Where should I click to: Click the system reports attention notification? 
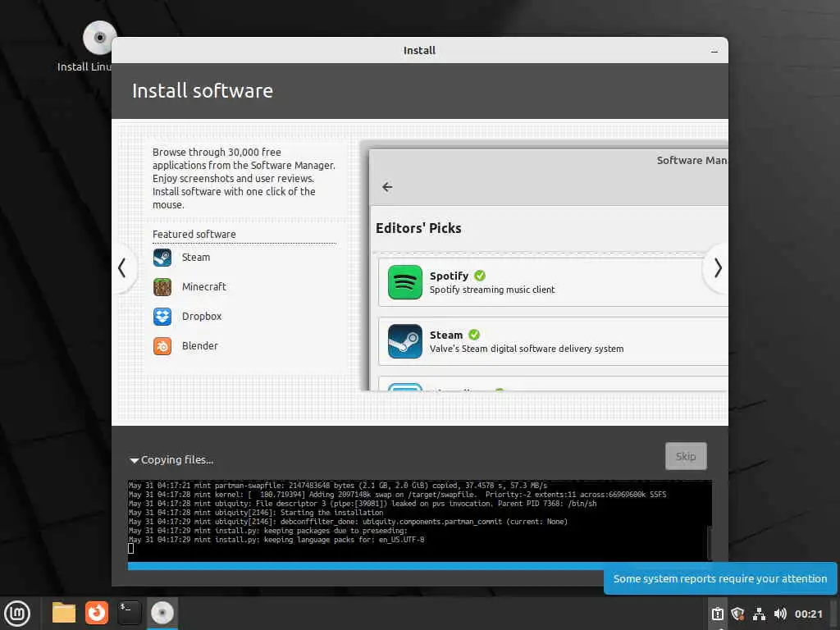[x=720, y=578]
